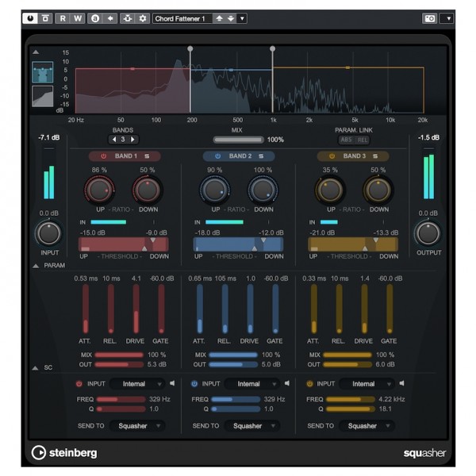Click Band 3 GATE vertical slider
Viewport: 476px width, 476px height.
390,309
